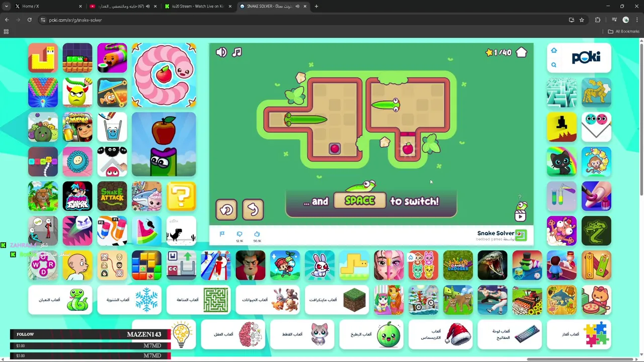Toggle game music with the note icon

(x=237, y=52)
